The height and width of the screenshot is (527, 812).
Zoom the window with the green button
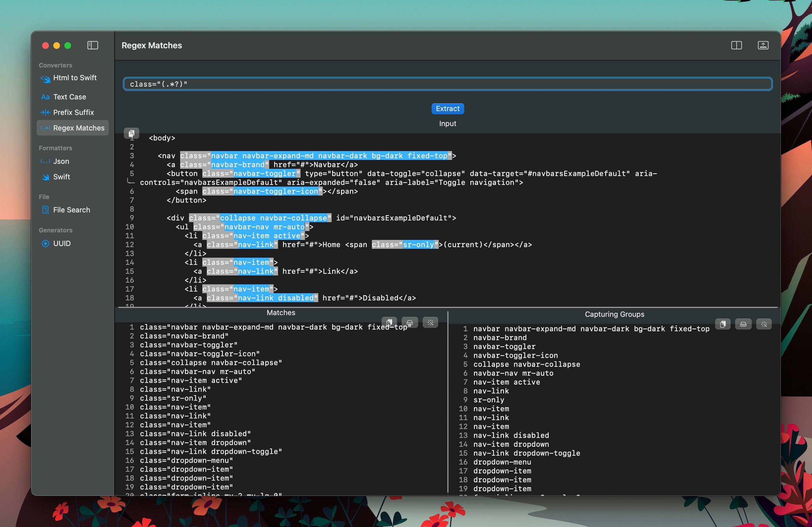(x=68, y=45)
